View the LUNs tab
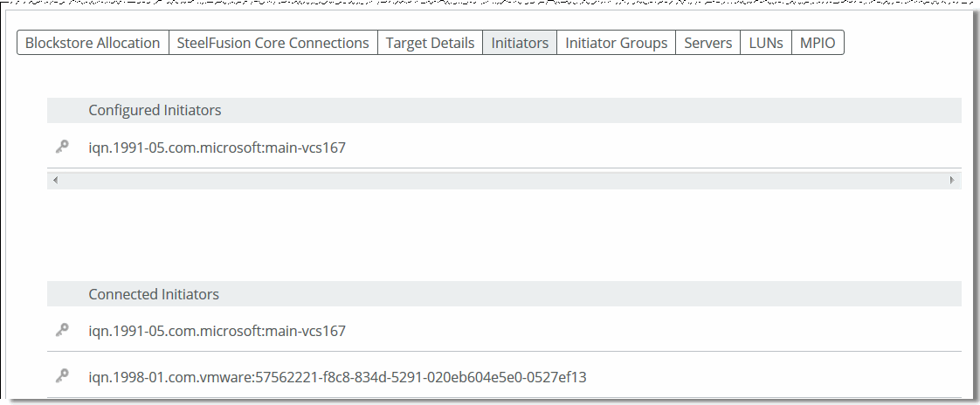The image size is (980, 405). click(766, 43)
